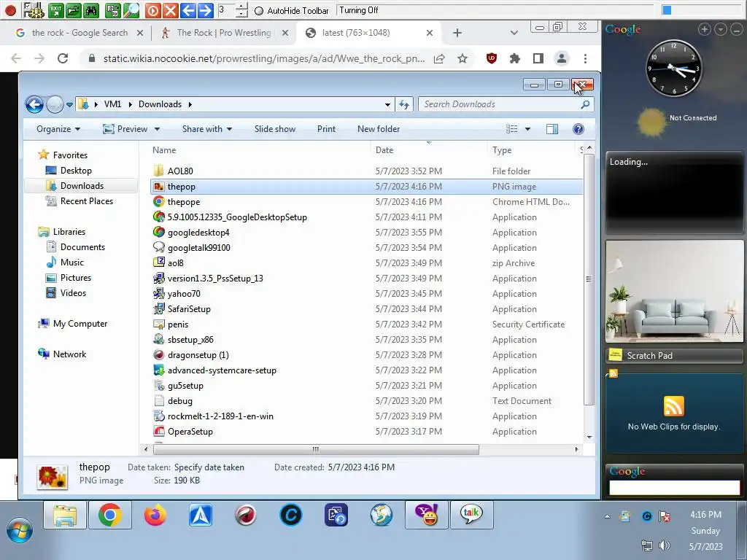Click the binoculars toolbar icon

click(91, 10)
